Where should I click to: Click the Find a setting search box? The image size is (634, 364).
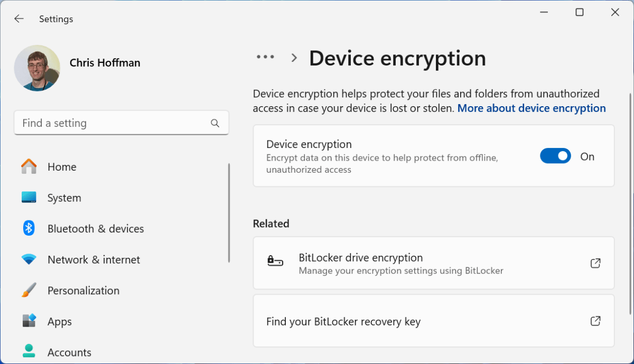point(114,123)
